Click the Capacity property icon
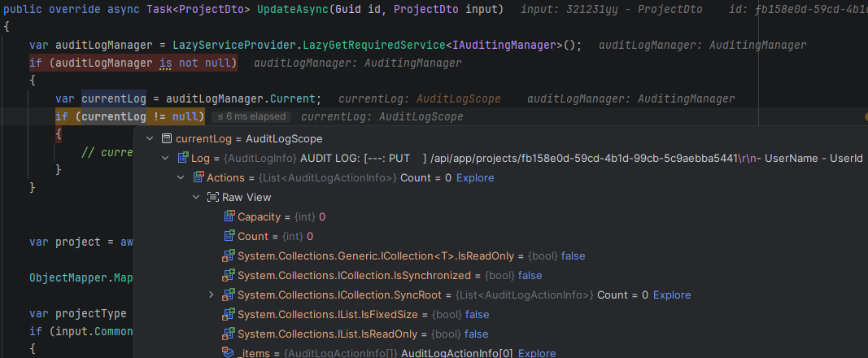868x358 pixels. 229,216
